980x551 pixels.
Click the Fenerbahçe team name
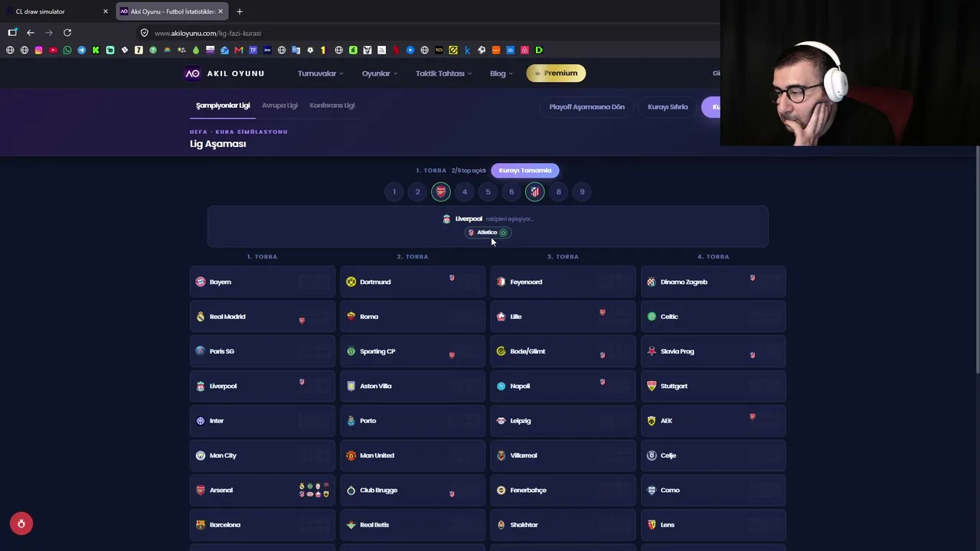528,491
